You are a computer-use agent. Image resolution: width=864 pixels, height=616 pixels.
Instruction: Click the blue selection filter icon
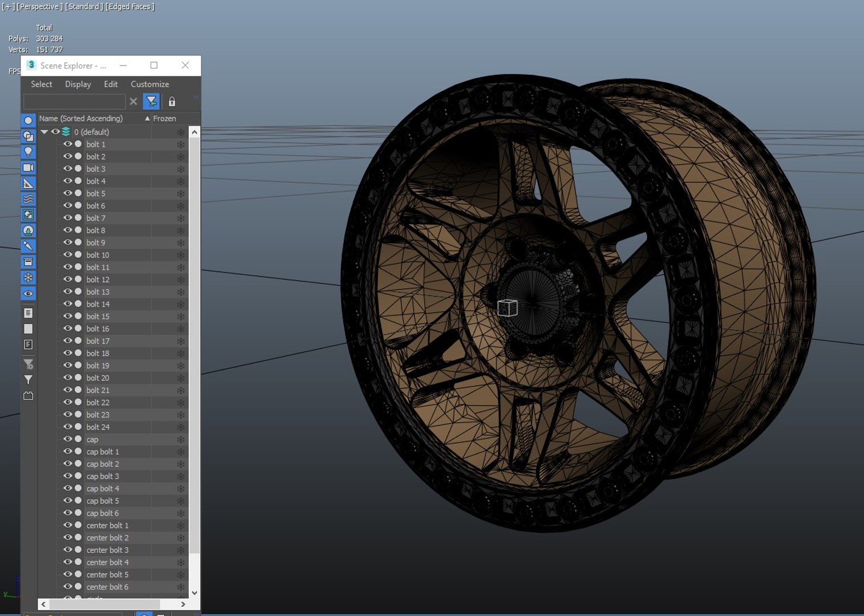point(151,102)
